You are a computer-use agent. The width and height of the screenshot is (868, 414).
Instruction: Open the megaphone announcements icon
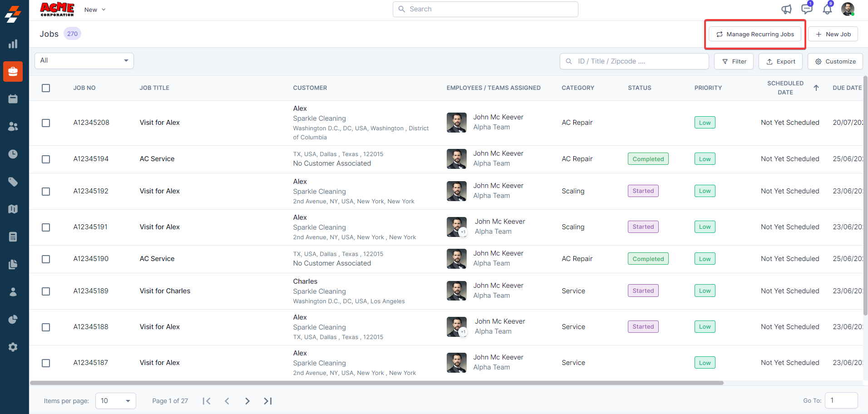pyautogui.click(x=786, y=10)
